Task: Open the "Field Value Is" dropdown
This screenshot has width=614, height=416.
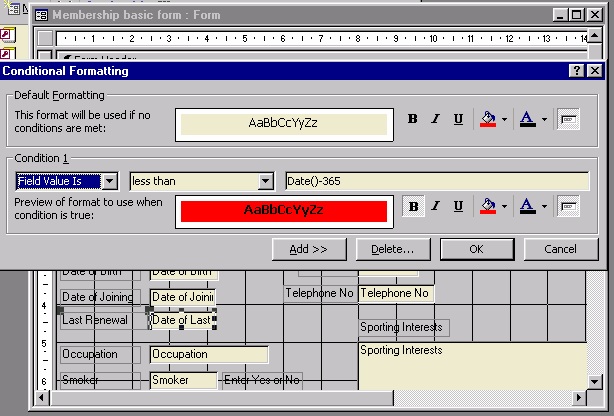Action: pyautogui.click(x=110, y=181)
